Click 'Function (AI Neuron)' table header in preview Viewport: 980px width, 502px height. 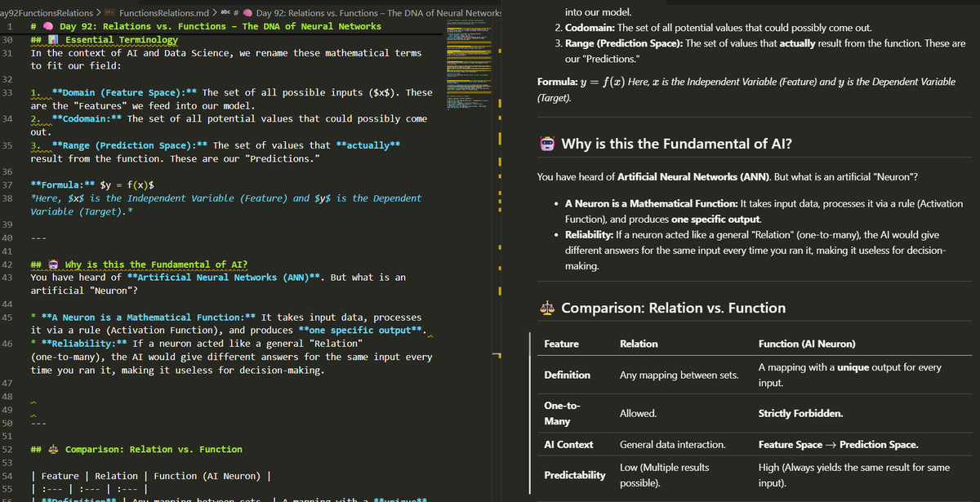[x=806, y=344]
